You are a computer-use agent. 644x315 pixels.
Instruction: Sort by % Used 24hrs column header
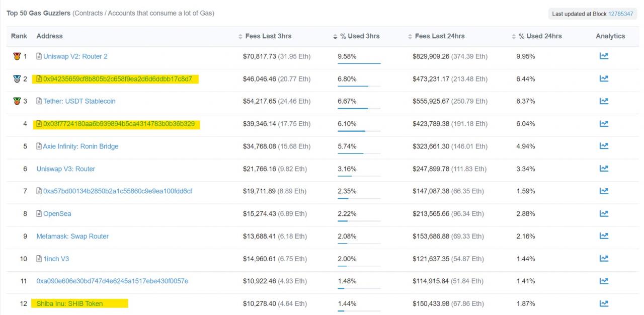[x=540, y=36]
